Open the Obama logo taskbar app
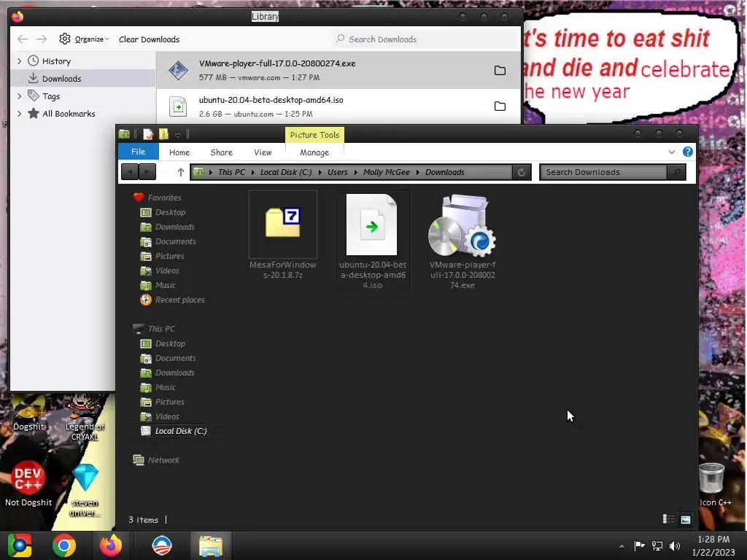 point(161,545)
